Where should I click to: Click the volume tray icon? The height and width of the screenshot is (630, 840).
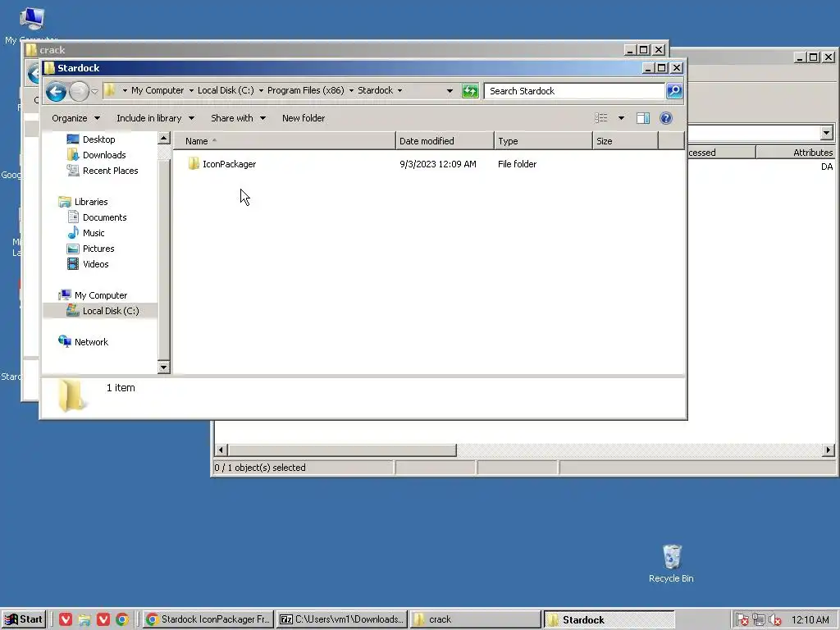tap(774, 619)
